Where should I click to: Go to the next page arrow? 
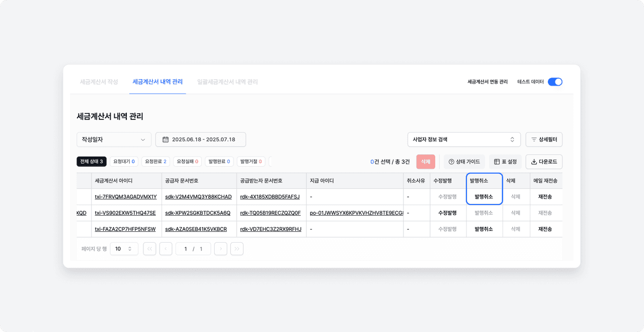coord(220,249)
